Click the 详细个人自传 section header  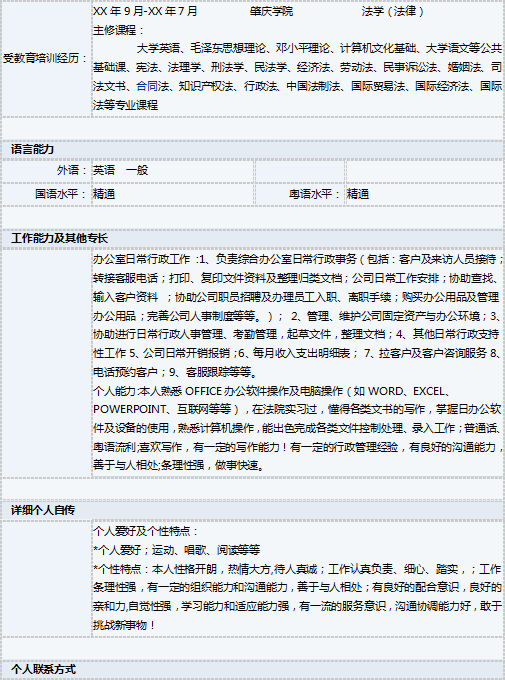[43, 510]
